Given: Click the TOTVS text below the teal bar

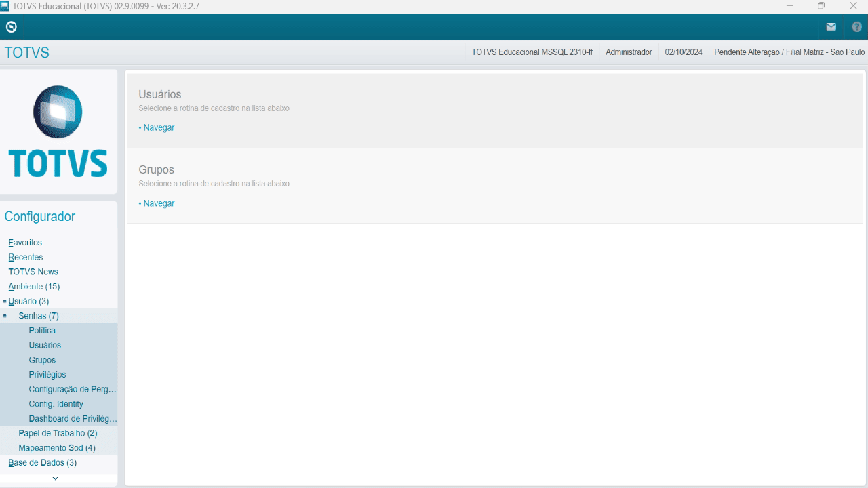Looking at the screenshot, I should pyautogui.click(x=27, y=53).
